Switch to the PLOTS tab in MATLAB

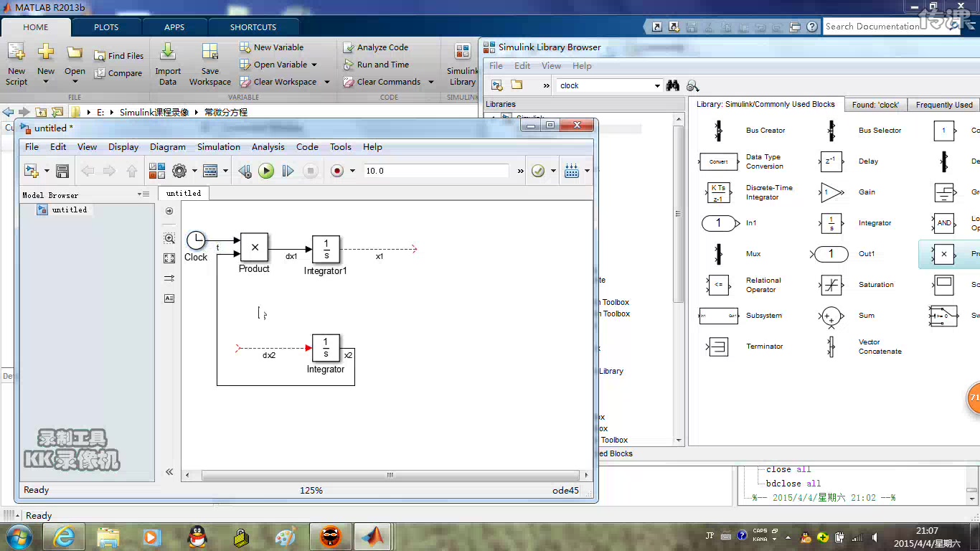pos(106,27)
